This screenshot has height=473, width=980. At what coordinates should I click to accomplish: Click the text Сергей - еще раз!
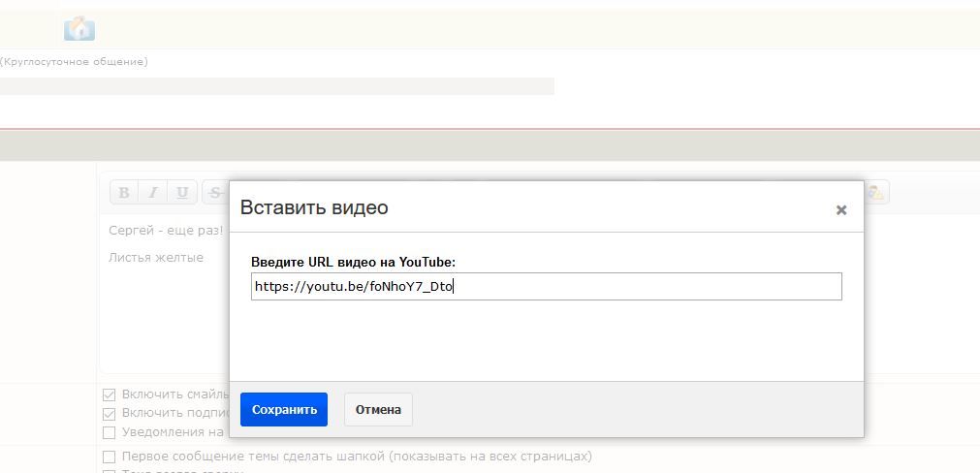[166, 230]
